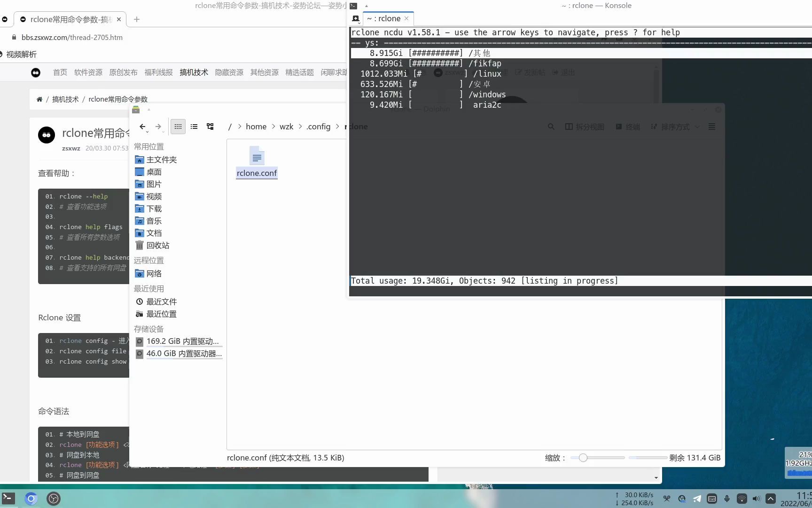This screenshot has width=812, height=508.
Task: Select /linux row in rclone ncdu
Action: click(581, 74)
